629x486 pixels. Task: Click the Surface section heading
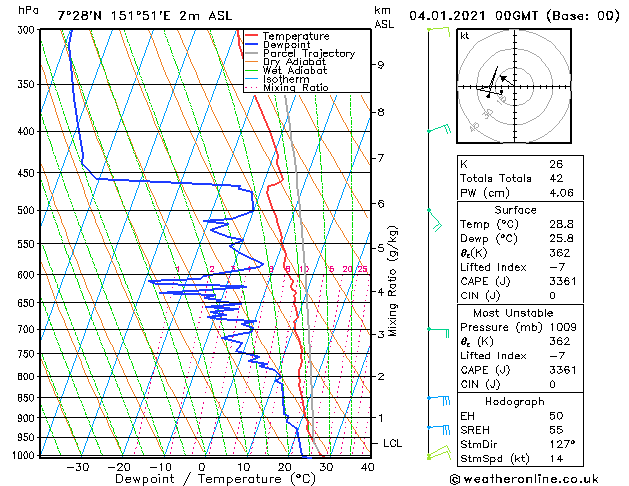(515, 210)
